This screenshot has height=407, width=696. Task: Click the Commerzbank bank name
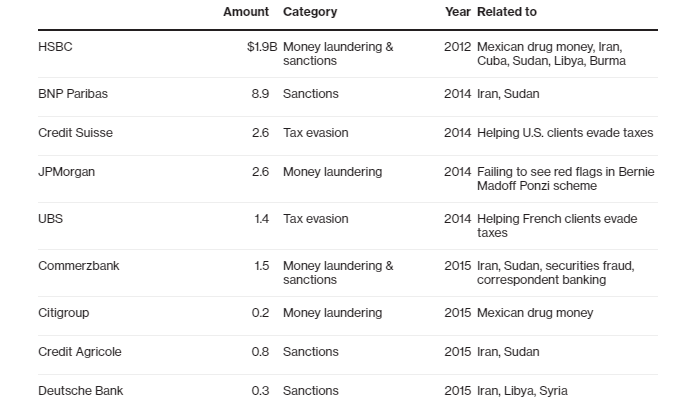(x=79, y=266)
